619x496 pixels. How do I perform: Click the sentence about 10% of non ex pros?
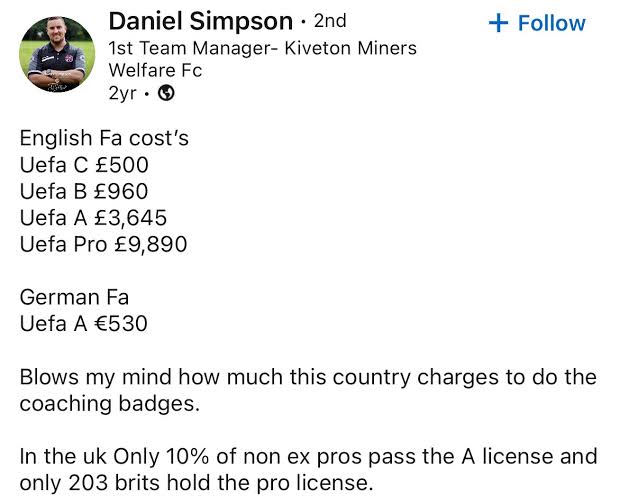click(308, 457)
